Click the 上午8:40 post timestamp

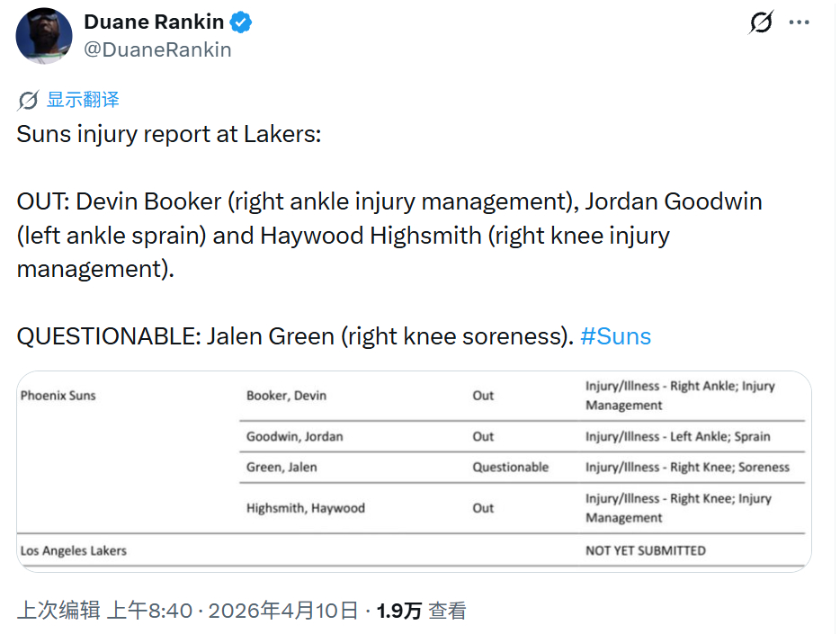(x=148, y=611)
